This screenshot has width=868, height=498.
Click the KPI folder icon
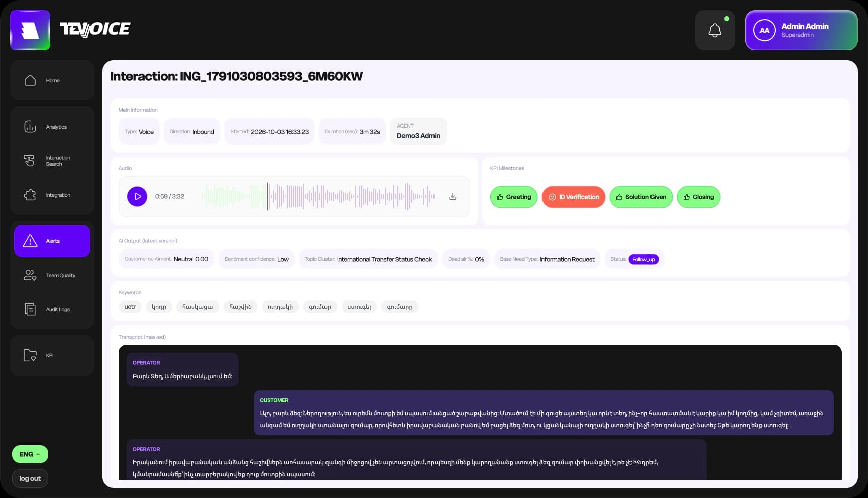(x=30, y=355)
